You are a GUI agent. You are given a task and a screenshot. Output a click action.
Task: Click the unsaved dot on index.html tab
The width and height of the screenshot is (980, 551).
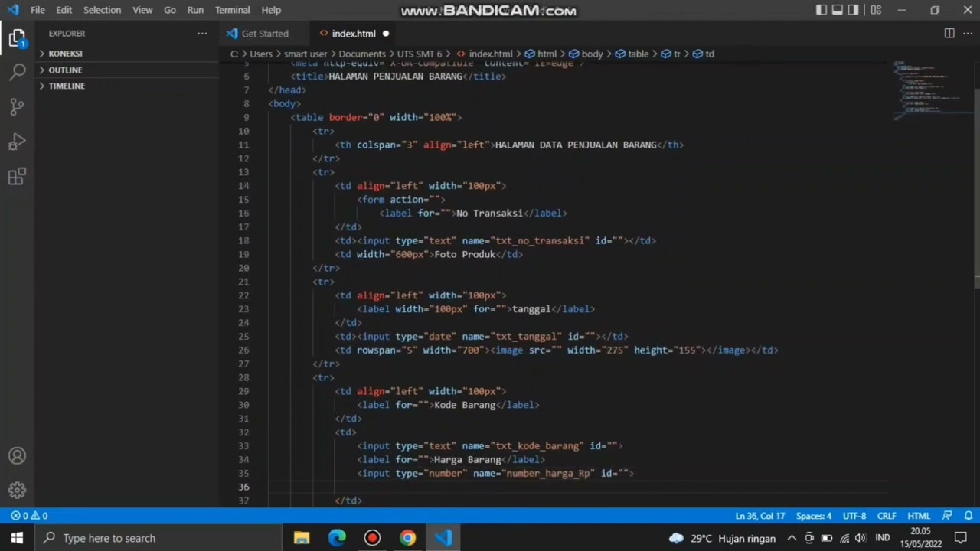click(x=385, y=34)
